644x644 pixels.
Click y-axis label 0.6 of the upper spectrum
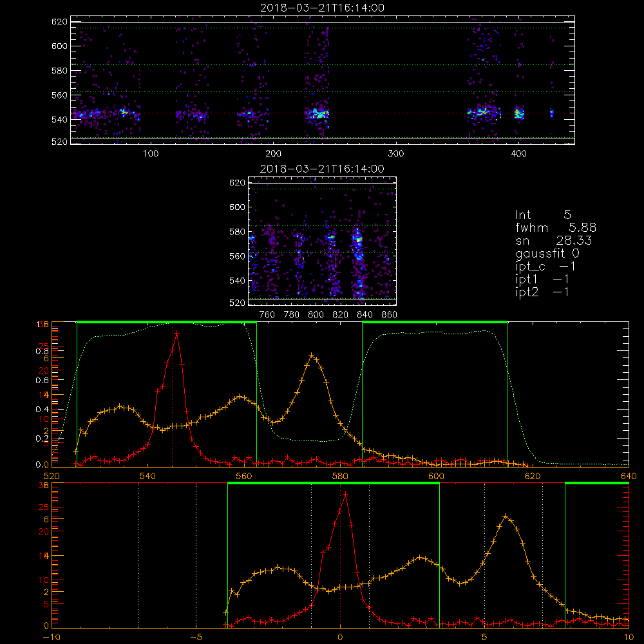pyautogui.click(x=42, y=380)
